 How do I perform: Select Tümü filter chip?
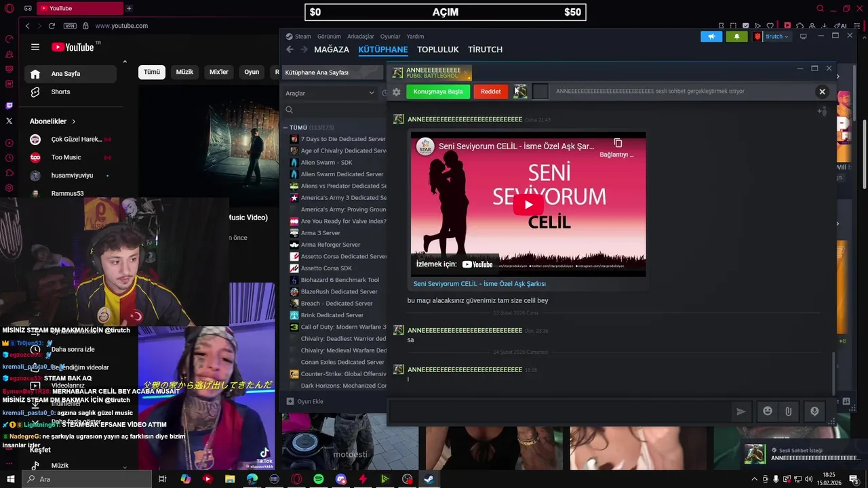pyautogui.click(x=152, y=72)
